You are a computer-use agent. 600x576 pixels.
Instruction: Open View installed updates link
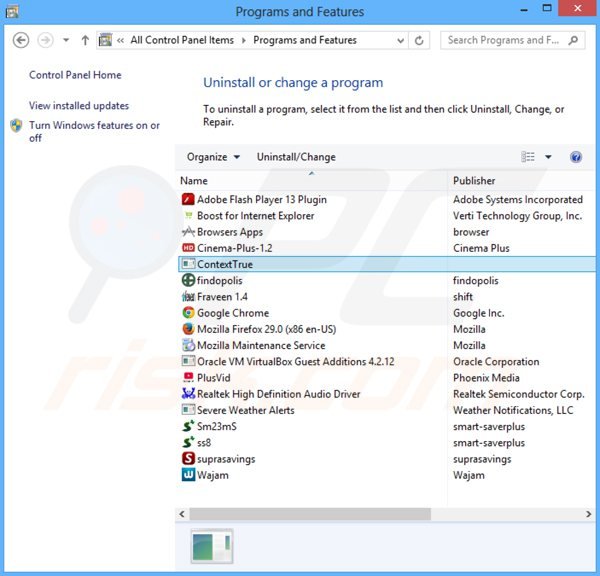tap(79, 106)
